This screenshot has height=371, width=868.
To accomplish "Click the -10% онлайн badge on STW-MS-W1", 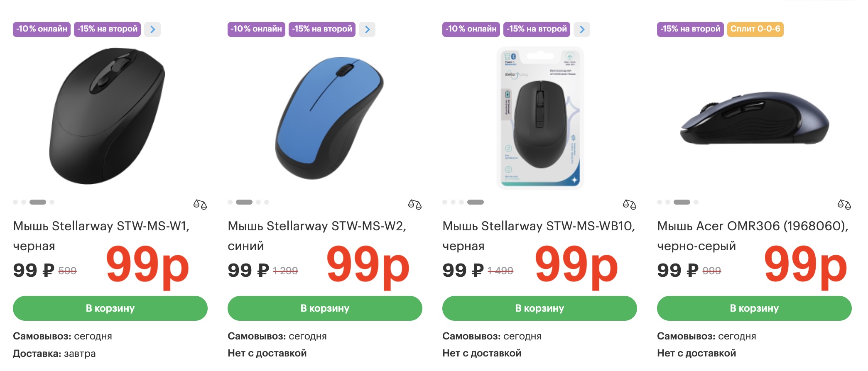I will 42,29.
